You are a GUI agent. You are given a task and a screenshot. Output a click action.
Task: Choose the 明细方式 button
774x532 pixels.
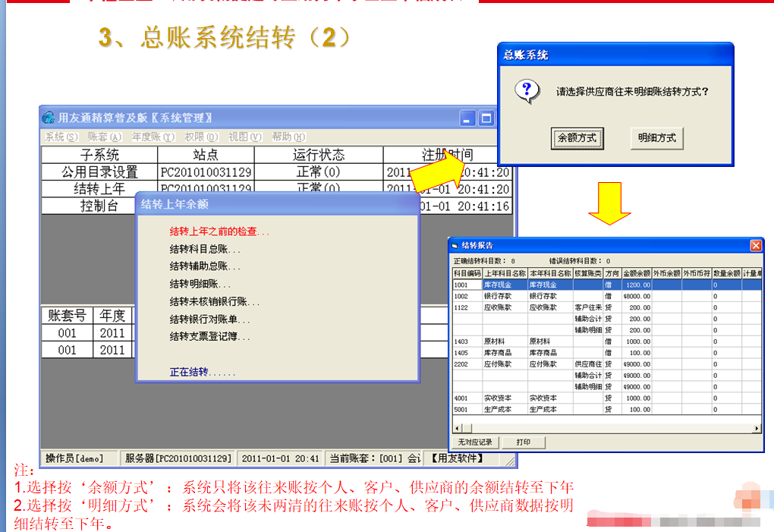click(657, 138)
